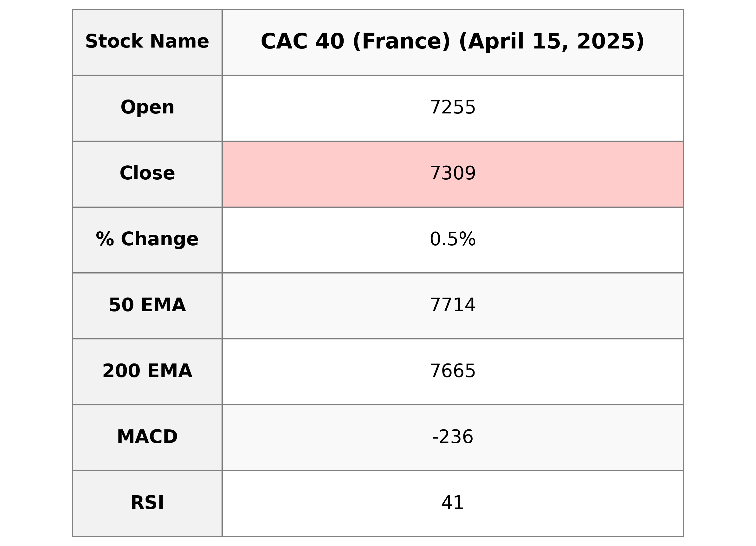Click the Open value 7255
The width and height of the screenshot is (756, 546).
(x=452, y=108)
